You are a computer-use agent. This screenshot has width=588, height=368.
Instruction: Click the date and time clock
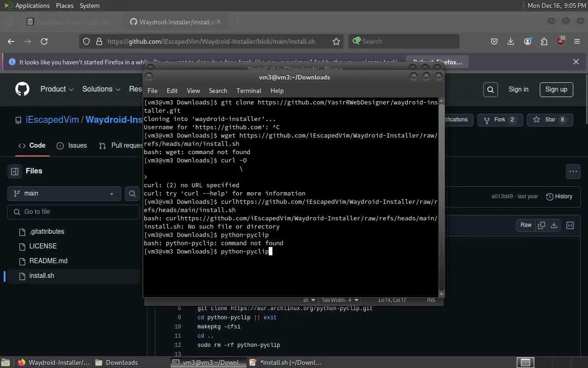click(x=557, y=6)
